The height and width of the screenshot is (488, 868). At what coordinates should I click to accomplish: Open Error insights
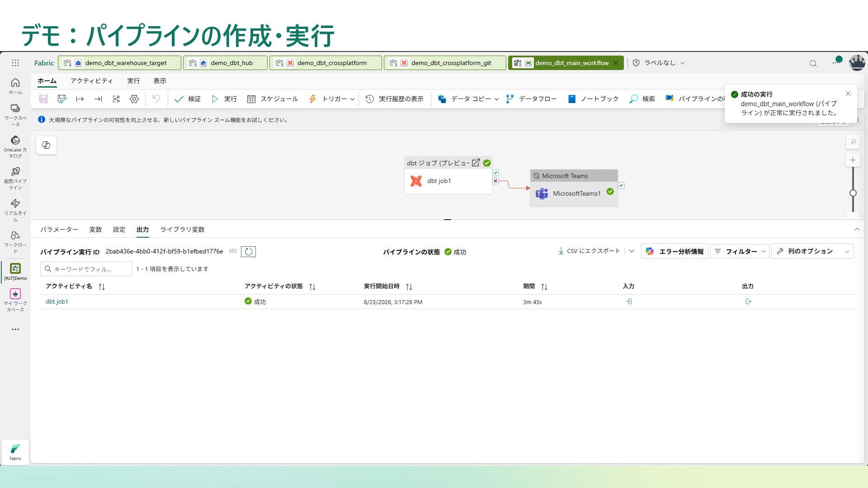[675, 251]
